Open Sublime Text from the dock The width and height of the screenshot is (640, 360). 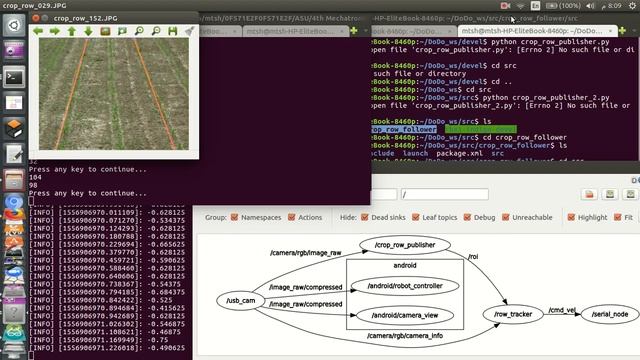tap(14, 128)
